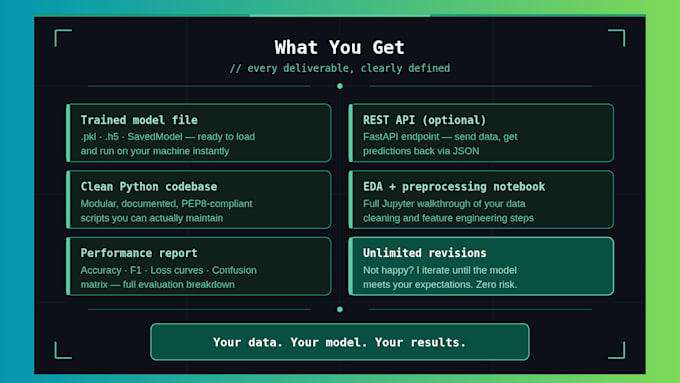Click 'and run on your machine instantly' text
Screen dimensions: 680x383
coord(155,151)
